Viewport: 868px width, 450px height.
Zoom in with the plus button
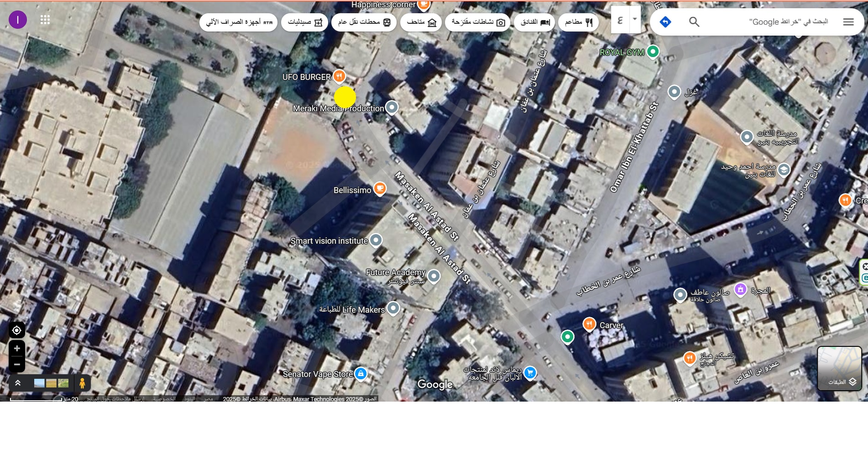(17, 349)
